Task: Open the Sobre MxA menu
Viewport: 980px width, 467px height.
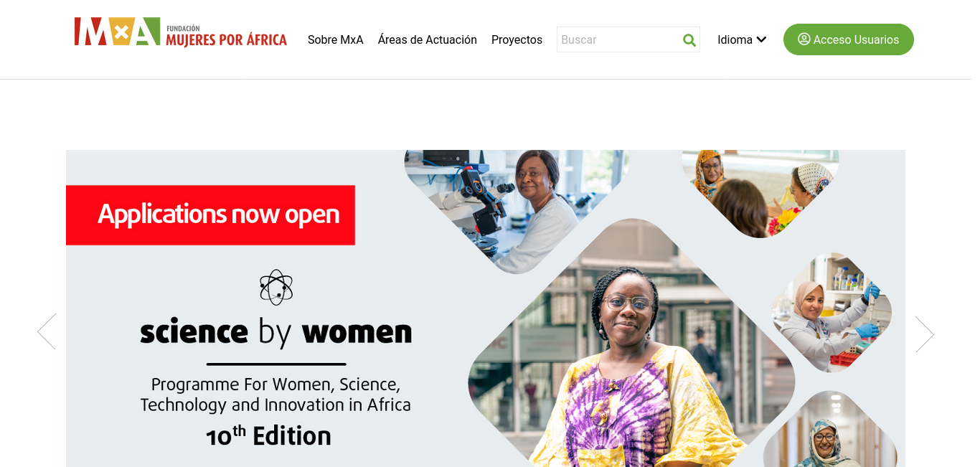Action: coord(336,39)
